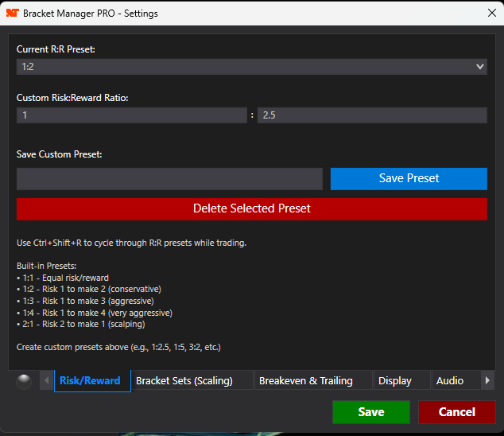This screenshot has width=504, height=436.
Task: Click the 'Custom Risk:Reward Ratio:' label
Action: click(72, 98)
